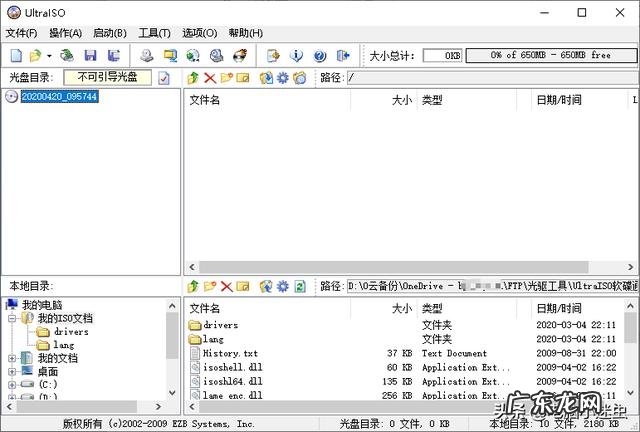
Task: Select isoshl64.dll in local file list
Action: (x=233, y=381)
